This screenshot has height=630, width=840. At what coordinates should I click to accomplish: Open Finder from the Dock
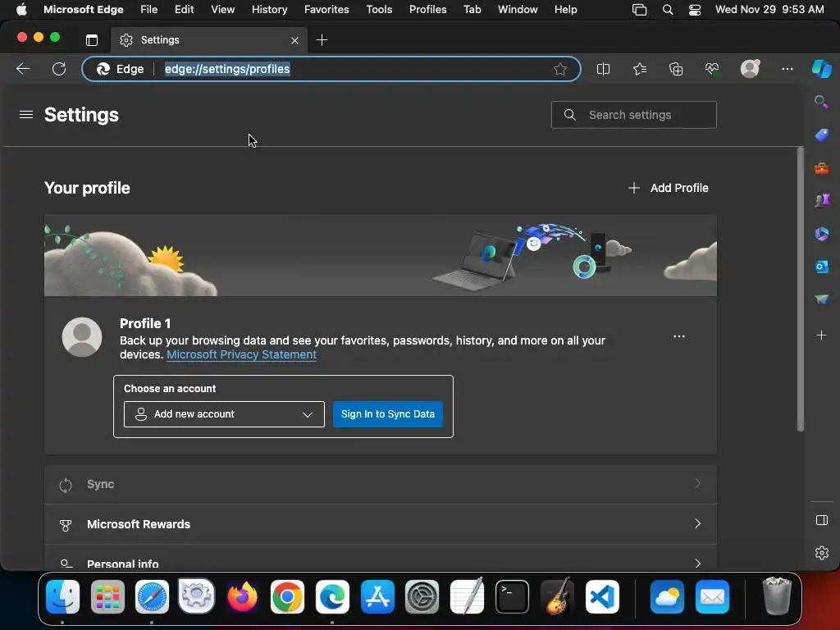coord(62,597)
